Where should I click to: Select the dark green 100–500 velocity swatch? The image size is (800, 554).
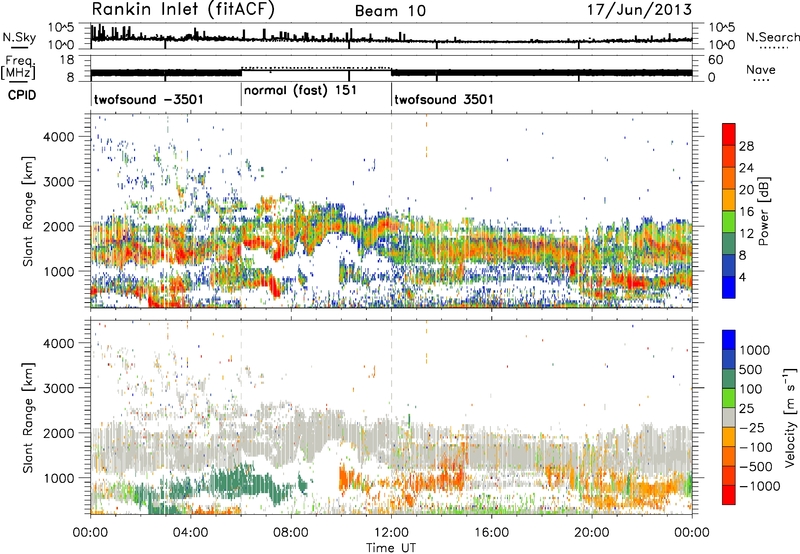[729, 379]
